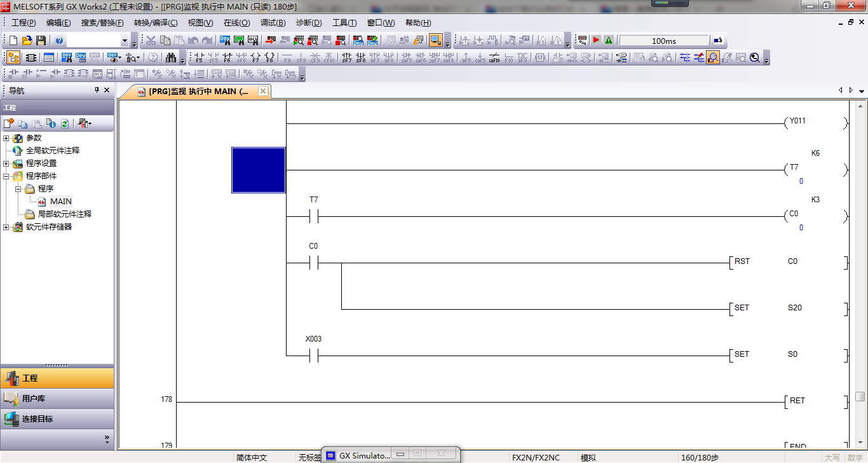The width and height of the screenshot is (868, 463).
Task: Click the blue ladder cursor block
Action: (259, 170)
